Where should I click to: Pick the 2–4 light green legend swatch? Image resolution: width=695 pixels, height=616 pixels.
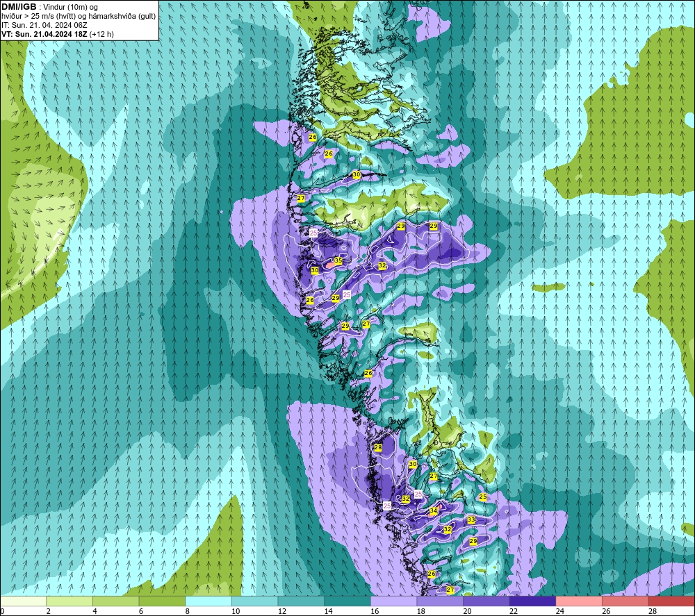69,601
